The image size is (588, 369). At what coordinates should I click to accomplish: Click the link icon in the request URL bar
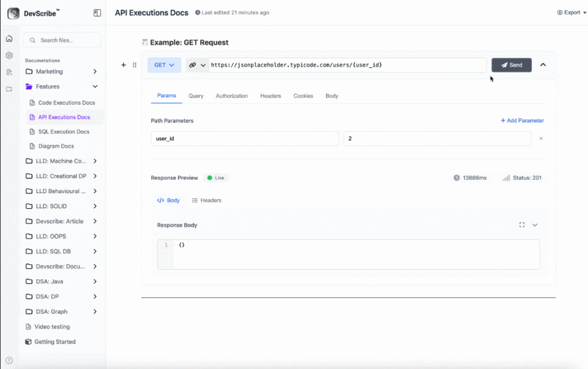click(x=193, y=65)
